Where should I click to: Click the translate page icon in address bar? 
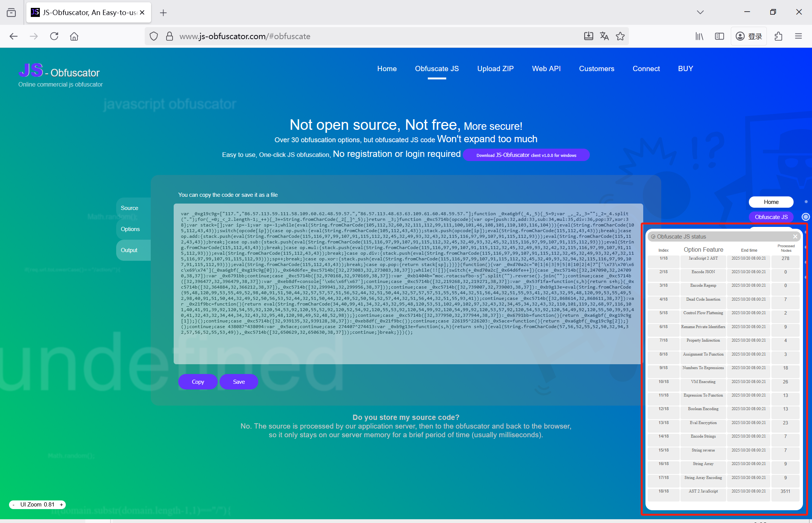point(604,36)
